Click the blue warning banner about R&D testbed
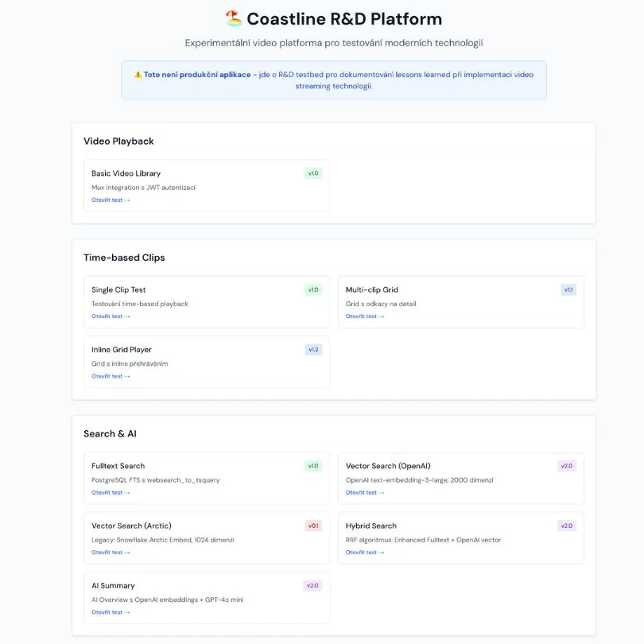Viewport: 644px width, 644px height. (333, 80)
